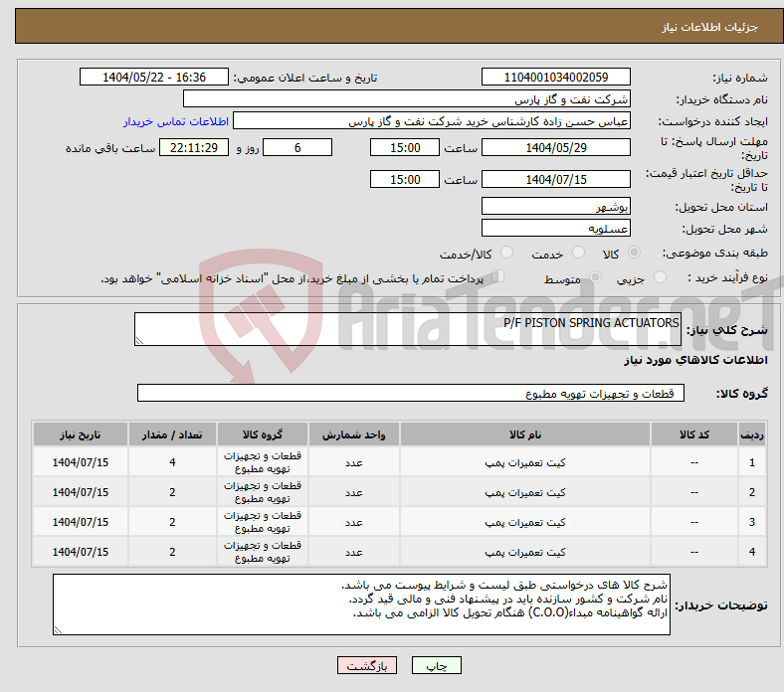The height and width of the screenshot is (692, 784).
Task: Click the buyer name field شرکت نفت و گاز پارس
Action: pyautogui.click(x=407, y=99)
